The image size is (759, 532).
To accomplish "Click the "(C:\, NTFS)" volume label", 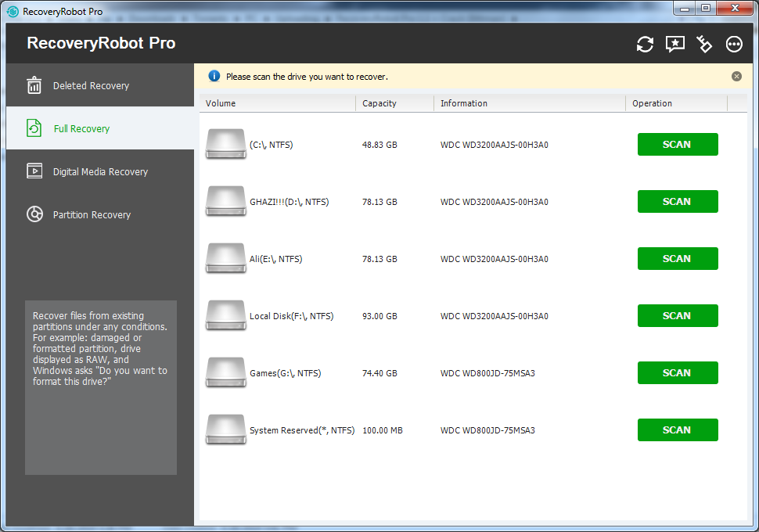I will [271, 145].
